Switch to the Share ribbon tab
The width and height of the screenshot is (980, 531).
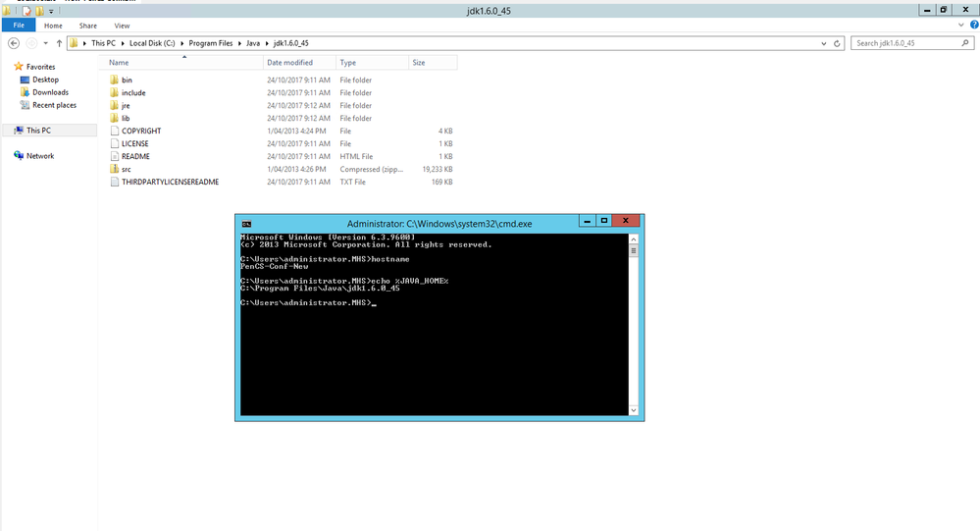coord(88,26)
